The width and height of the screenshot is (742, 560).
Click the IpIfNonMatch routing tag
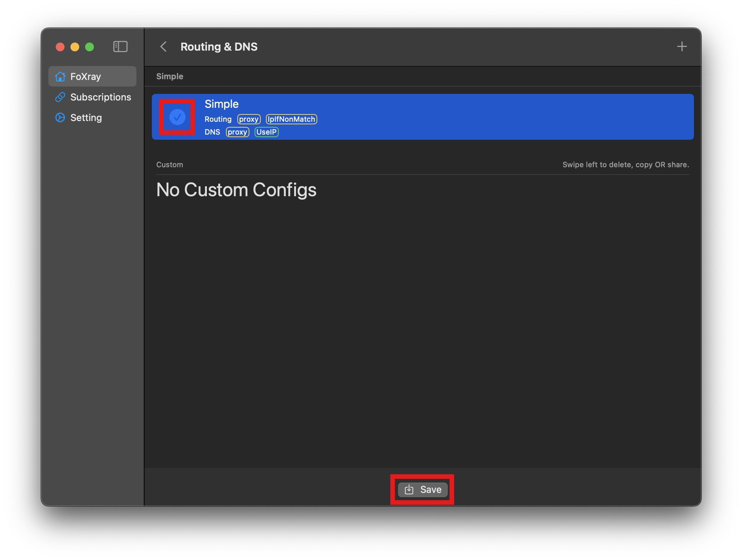(x=291, y=119)
